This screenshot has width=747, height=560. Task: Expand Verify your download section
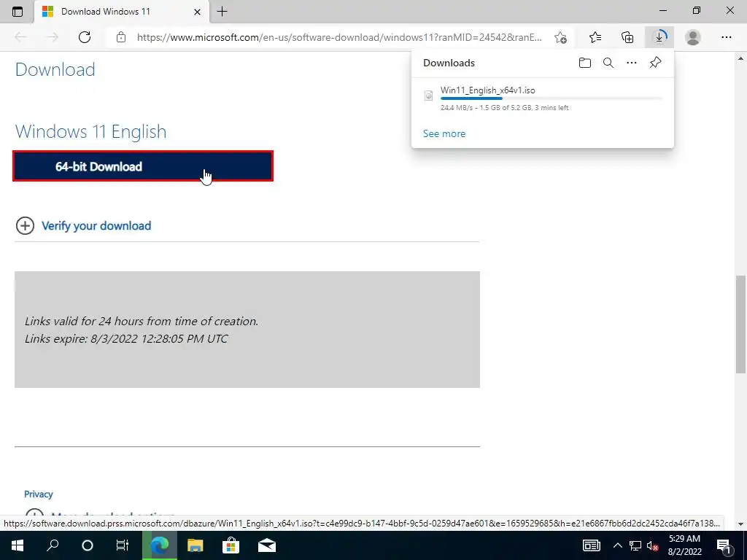point(25,226)
